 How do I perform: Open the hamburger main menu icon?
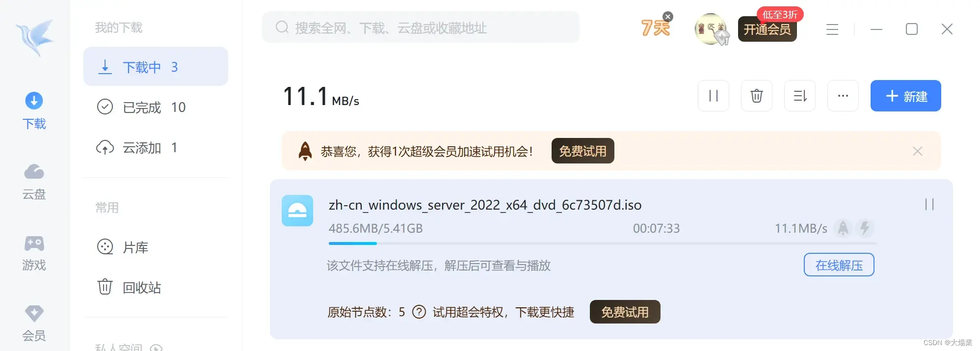point(832,29)
